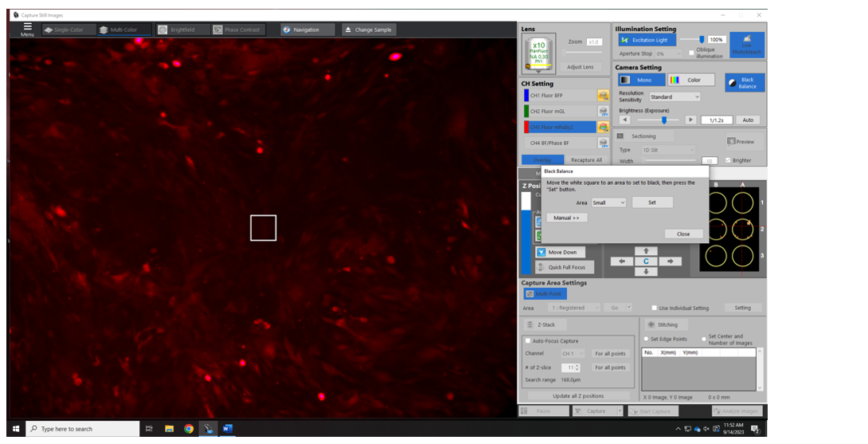Toggle CH3 mRuby2 overlay layer icon
Image resolution: width=868 pixels, height=444 pixels.
point(603,128)
